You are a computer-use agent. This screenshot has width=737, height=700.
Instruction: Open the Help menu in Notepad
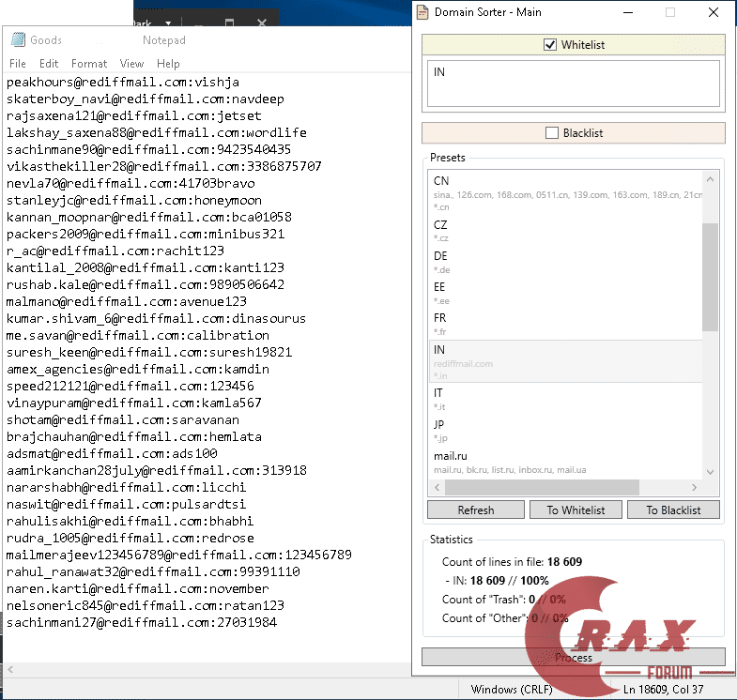pos(168,64)
